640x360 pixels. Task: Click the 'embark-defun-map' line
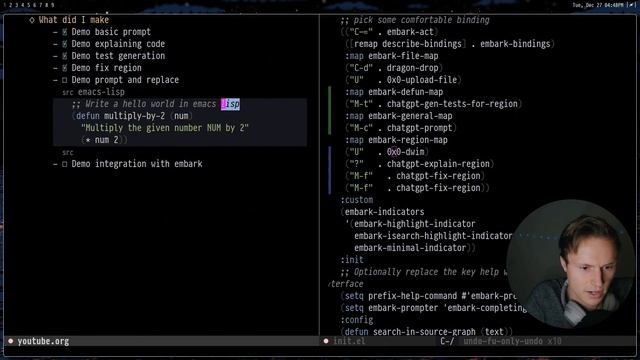[x=394, y=92]
